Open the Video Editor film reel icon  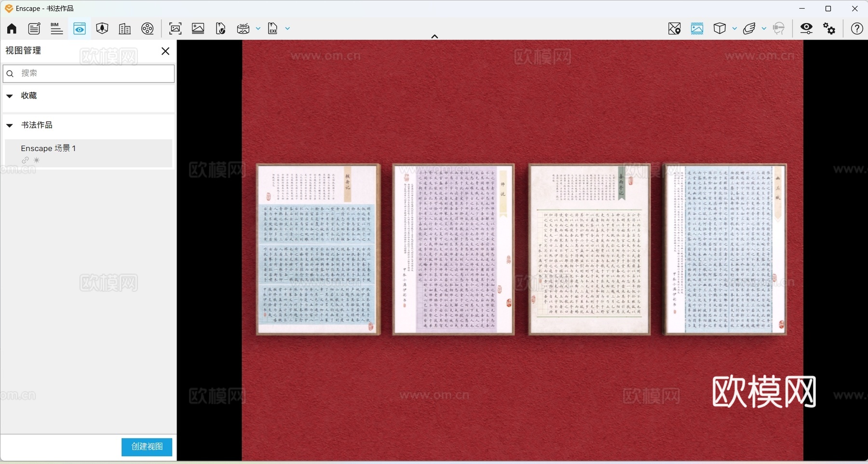point(147,28)
